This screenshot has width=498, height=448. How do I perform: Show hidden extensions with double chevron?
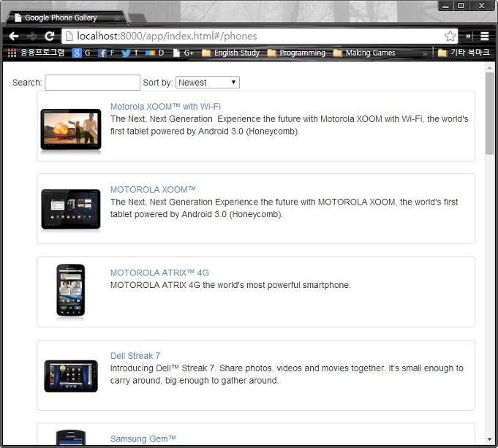click(x=468, y=37)
